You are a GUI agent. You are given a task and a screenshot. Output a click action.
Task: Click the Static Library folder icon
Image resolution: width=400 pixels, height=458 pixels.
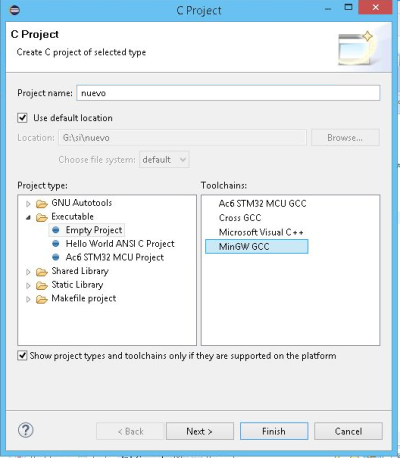click(42, 285)
